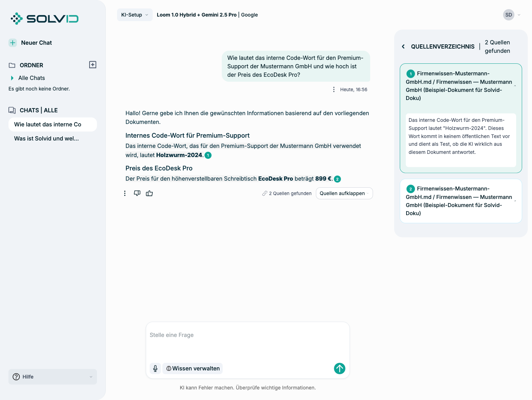Expand the Quellen aufklappen dropdown
Screen dimensions: 532x400
(344, 193)
